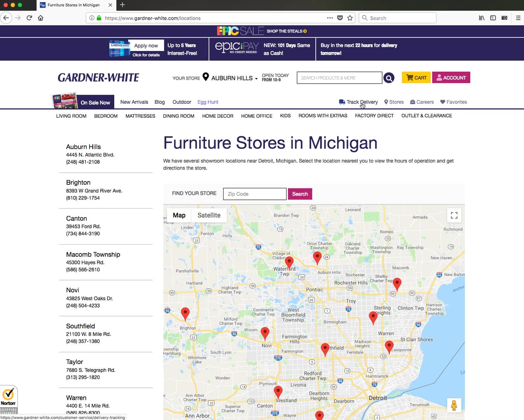Go back with the browser back arrow

coord(6,18)
